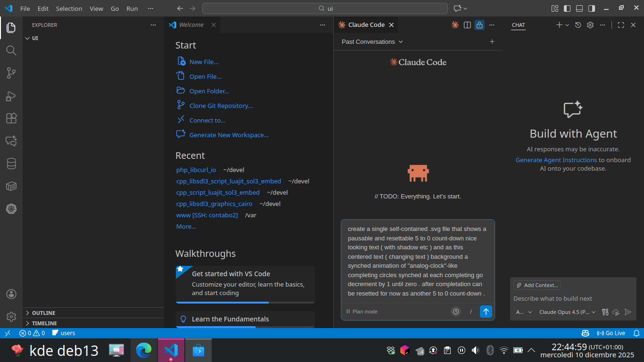
Task: Open the Source Control view
Action: tap(11, 73)
